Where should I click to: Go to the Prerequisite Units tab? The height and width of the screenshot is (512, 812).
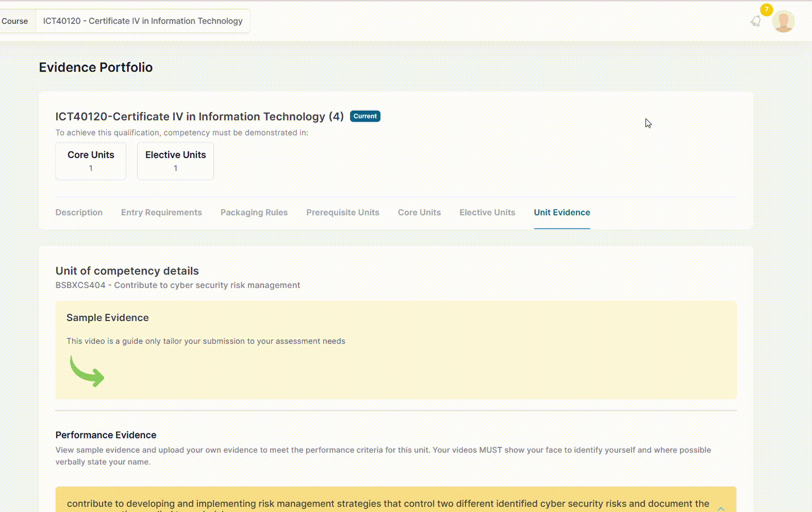[343, 213]
